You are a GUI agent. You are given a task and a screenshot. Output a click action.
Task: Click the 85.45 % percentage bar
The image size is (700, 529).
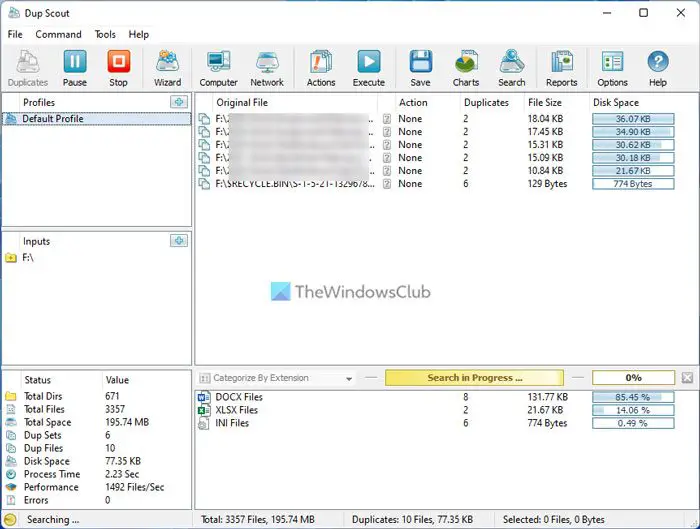click(633, 397)
